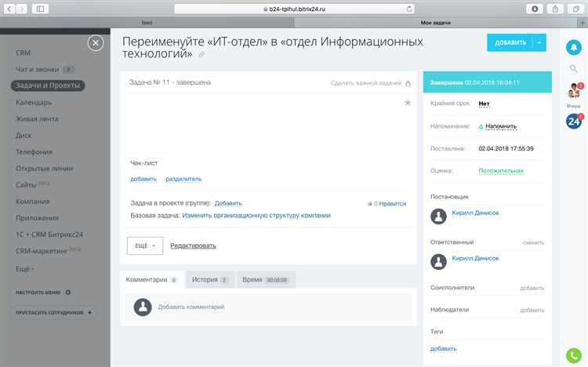Viewport: 588px width, 367px height.
Task: Copy task link icon next to title
Action: [201, 55]
